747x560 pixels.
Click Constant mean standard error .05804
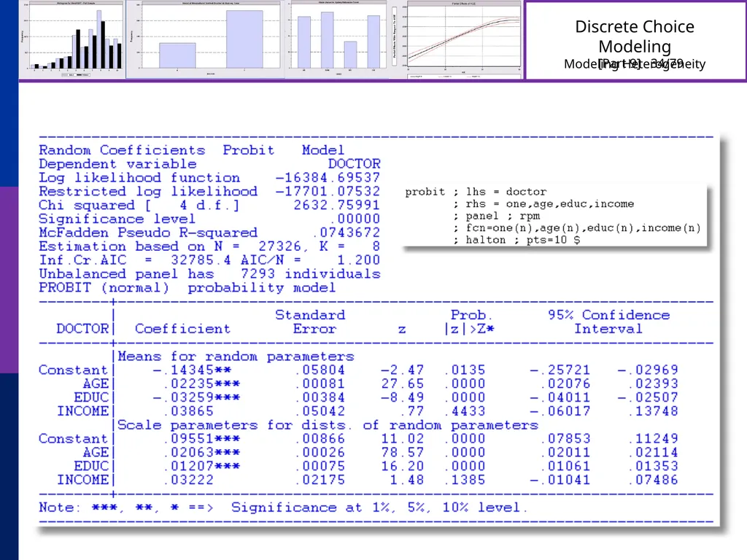(320, 370)
